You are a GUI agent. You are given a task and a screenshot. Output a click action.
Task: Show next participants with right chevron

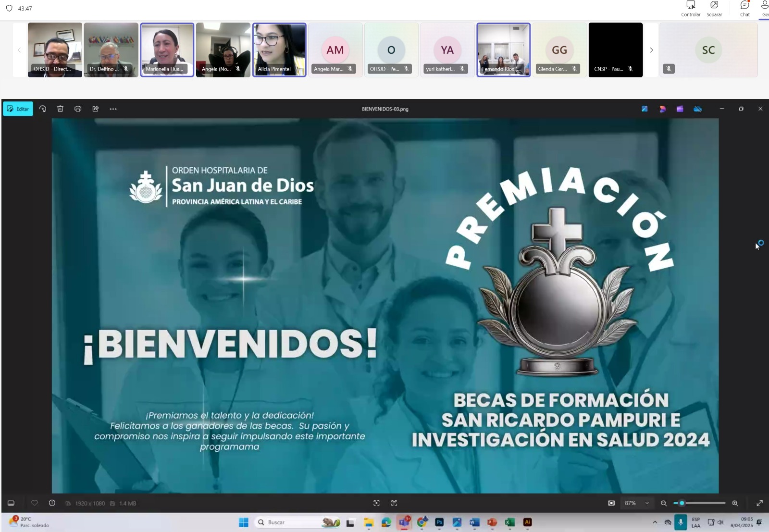[x=651, y=50]
